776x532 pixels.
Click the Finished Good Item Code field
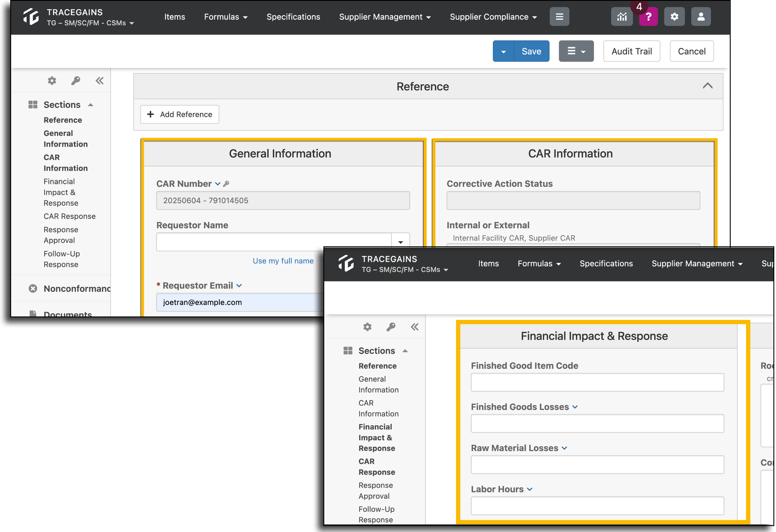coord(598,382)
